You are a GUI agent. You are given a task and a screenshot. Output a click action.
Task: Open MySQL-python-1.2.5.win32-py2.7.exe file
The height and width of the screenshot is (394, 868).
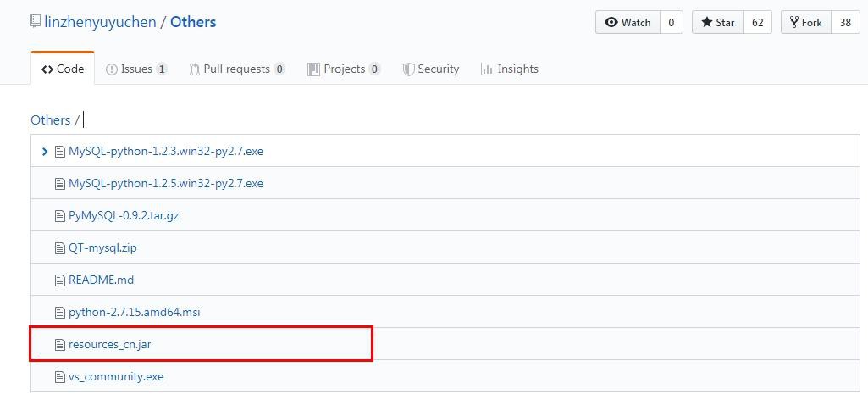coord(165,183)
